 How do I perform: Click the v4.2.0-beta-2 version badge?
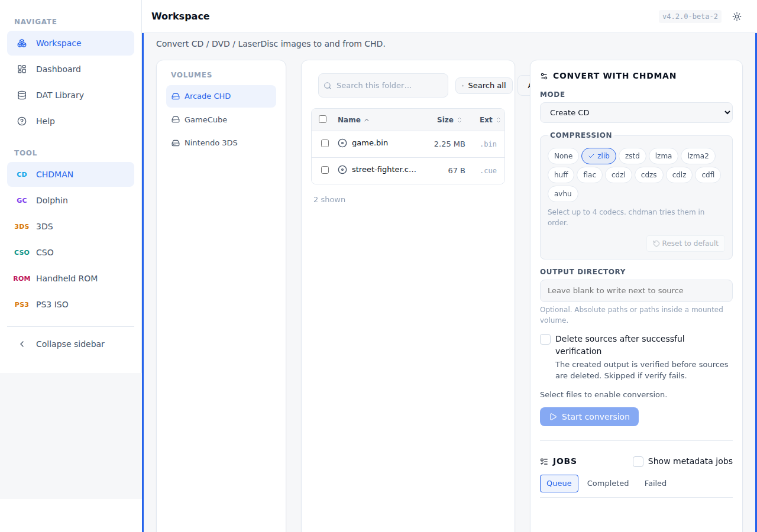point(690,17)
